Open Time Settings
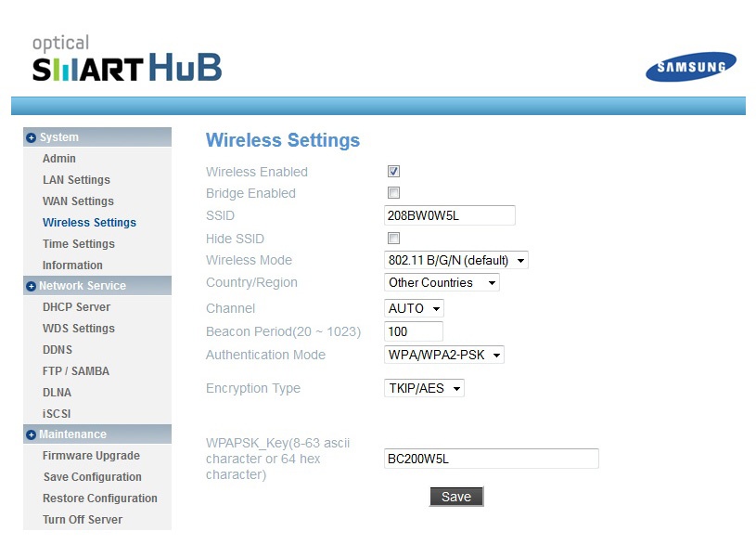756x557 pixels. 79,244
